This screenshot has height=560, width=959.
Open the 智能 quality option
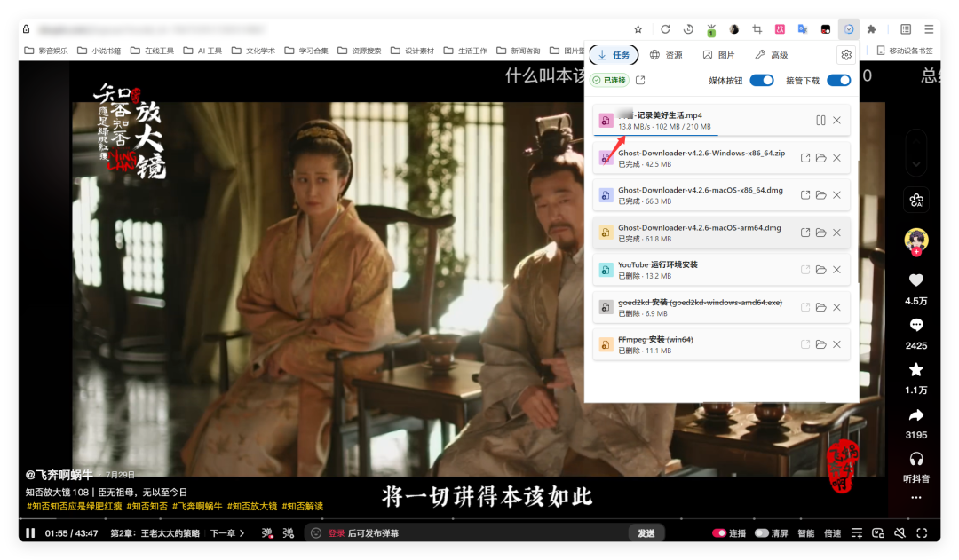[806, 533]
